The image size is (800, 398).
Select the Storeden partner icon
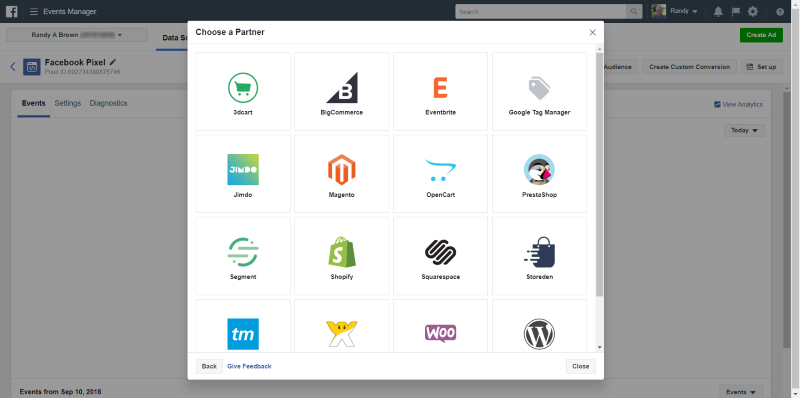pyautogui.click(x=539, y=252)
